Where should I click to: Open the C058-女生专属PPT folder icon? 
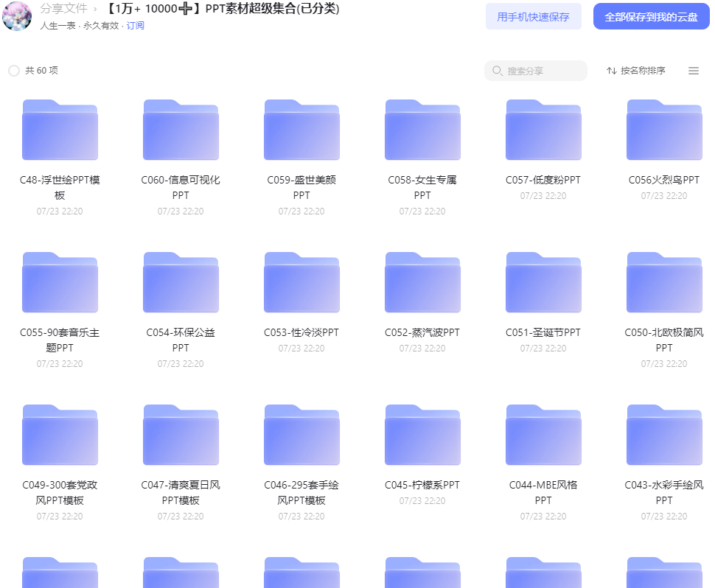[422, 130]
